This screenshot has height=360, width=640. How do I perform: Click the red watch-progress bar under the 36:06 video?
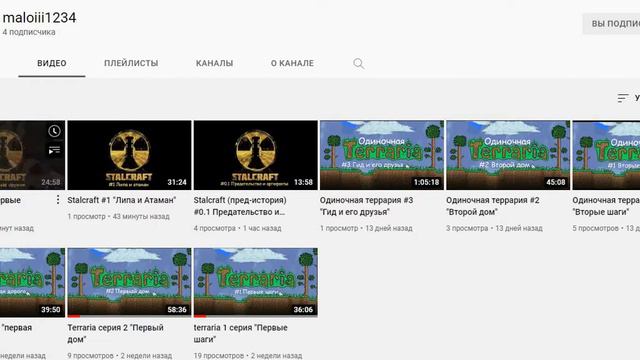pyautogui.click(x=200, y=316)
